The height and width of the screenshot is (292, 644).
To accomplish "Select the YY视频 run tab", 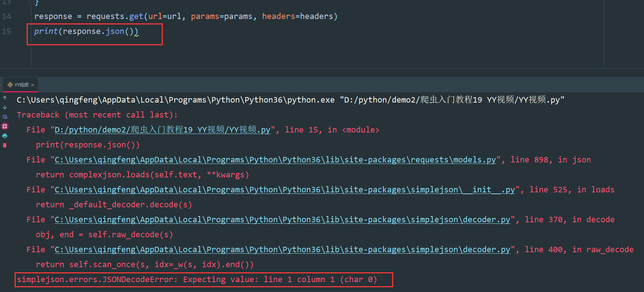I will 20,85.
